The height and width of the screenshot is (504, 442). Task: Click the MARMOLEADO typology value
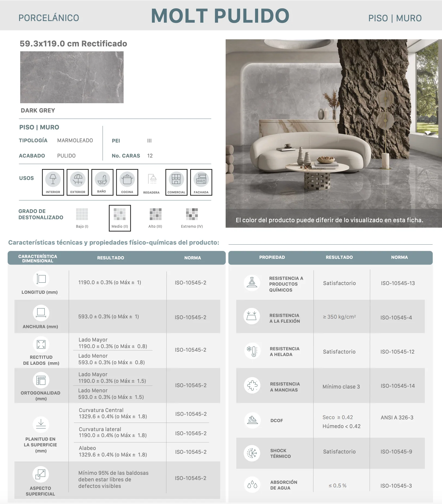75,140
